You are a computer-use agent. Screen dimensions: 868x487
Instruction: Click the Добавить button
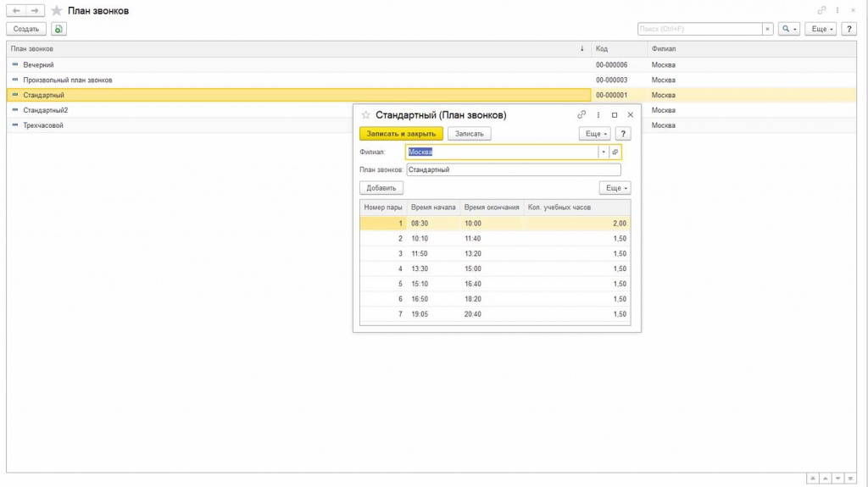tap(381, 188)
